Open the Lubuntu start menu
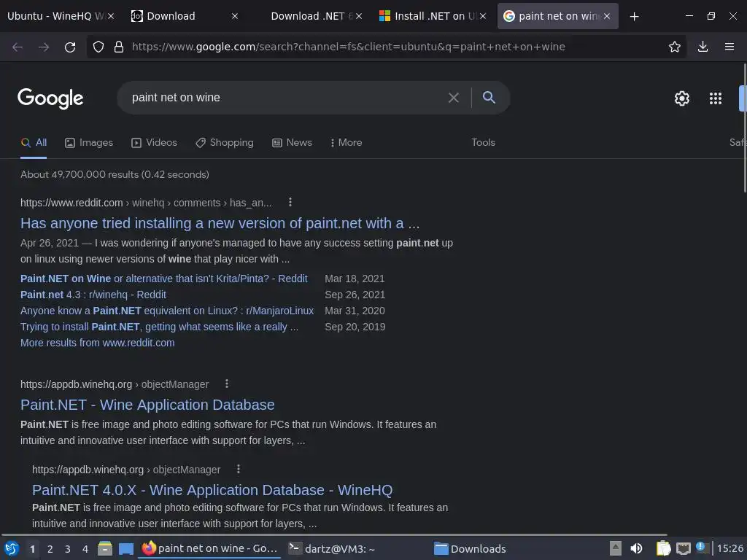The height and width of the screenshot is (560, 747). pyautogui.click(x=12, y=548)
